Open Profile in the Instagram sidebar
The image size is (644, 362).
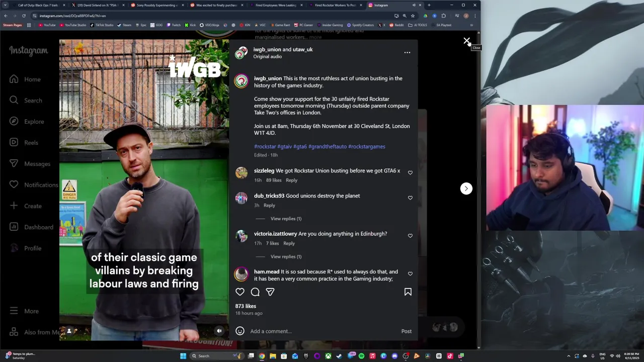[25, 248]
